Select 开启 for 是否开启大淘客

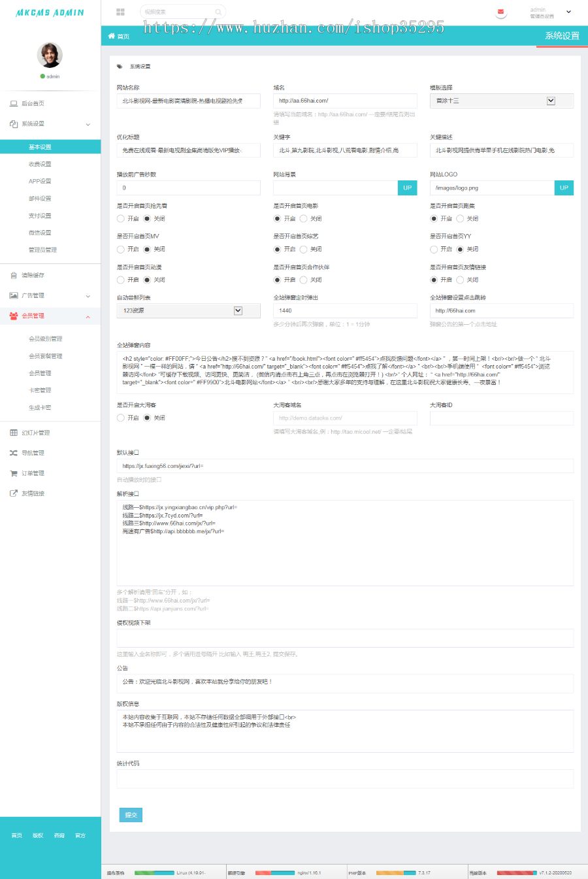[121, 418]
